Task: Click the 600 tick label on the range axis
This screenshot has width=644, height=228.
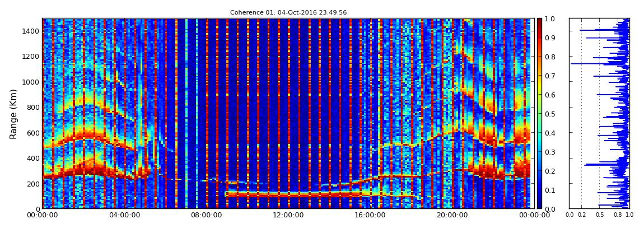Action: tap(34, 133)
